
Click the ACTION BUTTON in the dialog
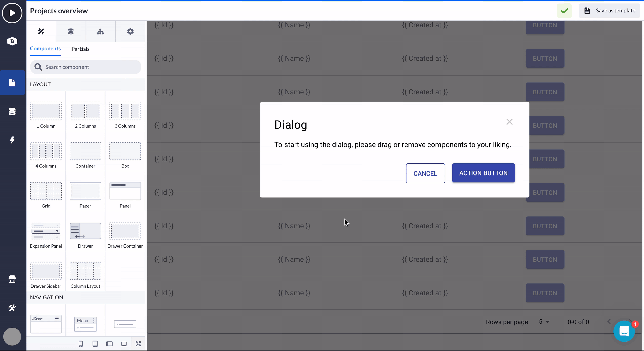click(483, 173)
